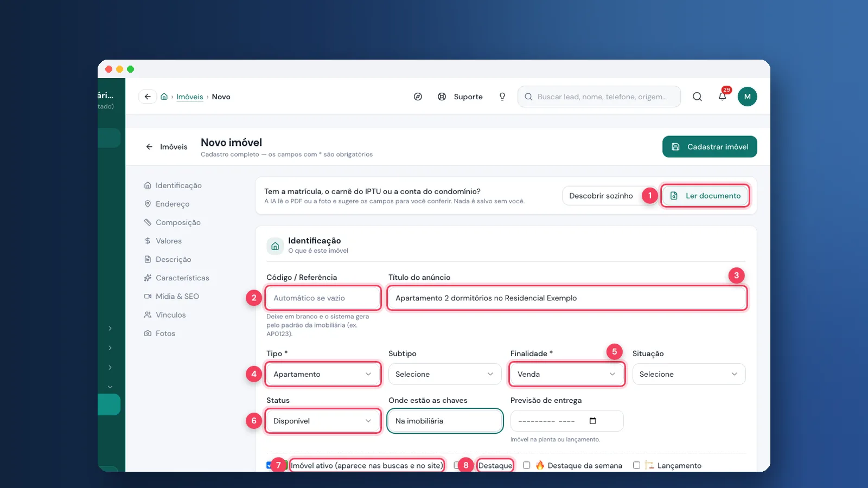The image size is (868, 488).
Task: Click the home icon in the breadcrumb
Action: 164,97
